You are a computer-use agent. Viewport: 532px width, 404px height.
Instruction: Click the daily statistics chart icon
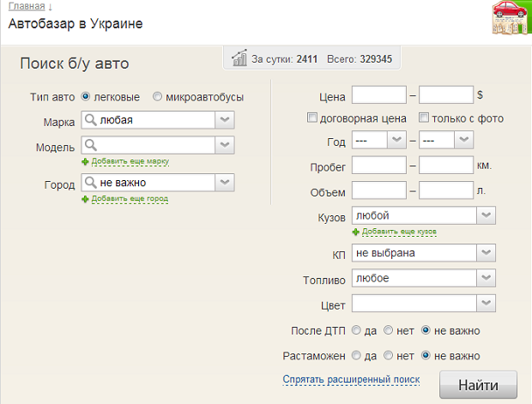point(239,58)
